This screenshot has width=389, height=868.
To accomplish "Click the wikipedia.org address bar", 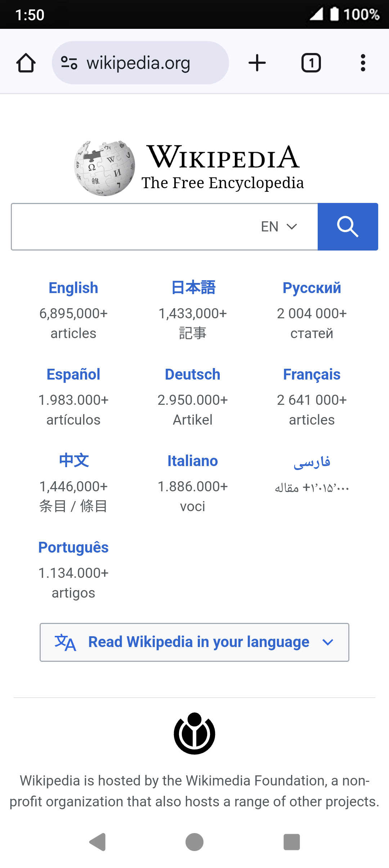I will tap(140, 63).
